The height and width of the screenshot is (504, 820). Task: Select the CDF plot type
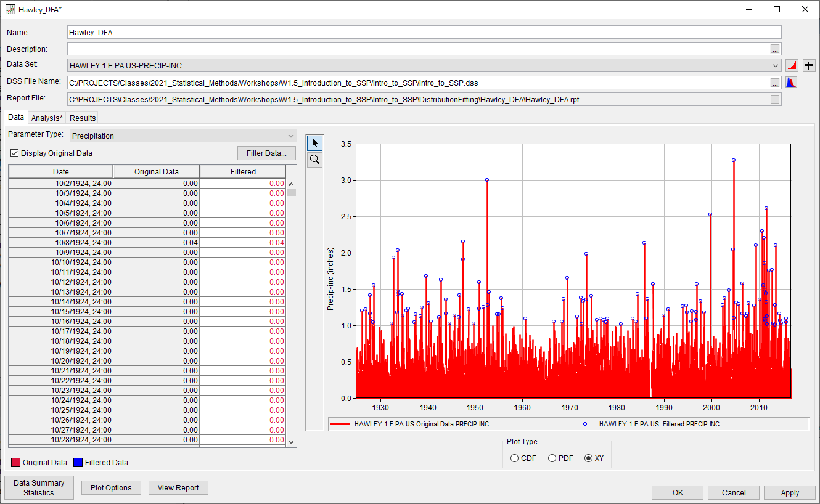tap(514, 458)
